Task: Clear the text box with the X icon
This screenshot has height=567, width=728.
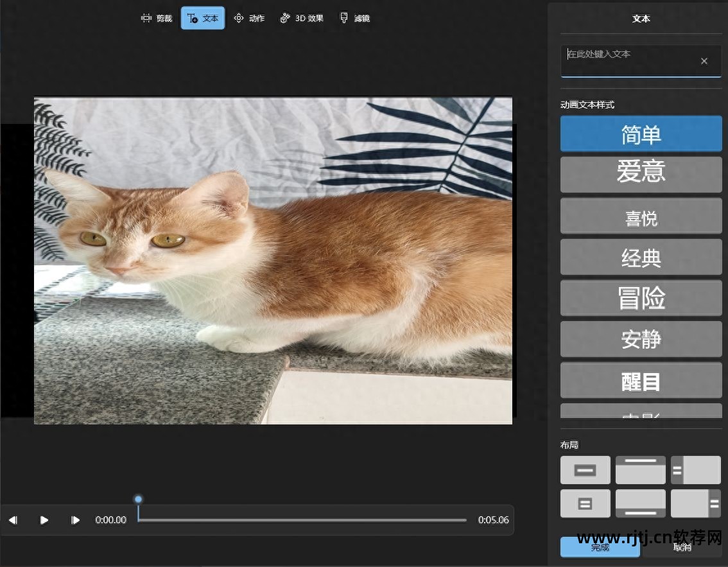Action: point(704,61)
